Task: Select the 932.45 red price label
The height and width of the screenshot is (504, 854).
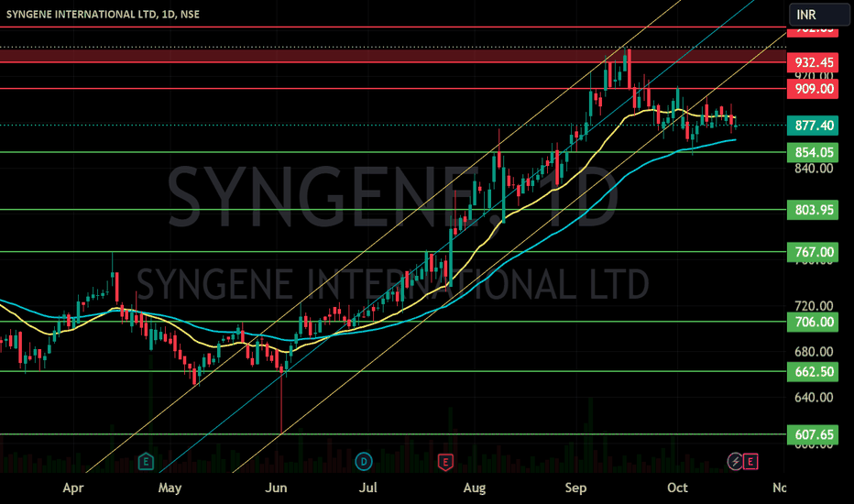Action: point(813,62)
